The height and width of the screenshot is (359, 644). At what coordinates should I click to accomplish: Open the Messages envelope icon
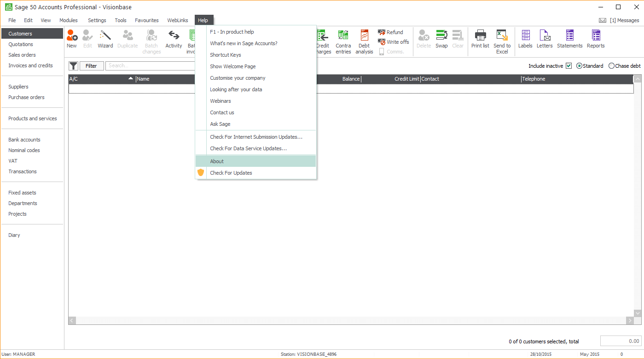pos(602,20)
